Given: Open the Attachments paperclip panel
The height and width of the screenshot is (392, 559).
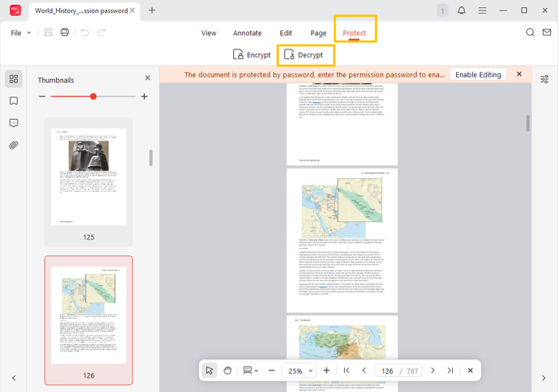Looking at the screenshot, I should pyautogui.click(x=14, y=145).
